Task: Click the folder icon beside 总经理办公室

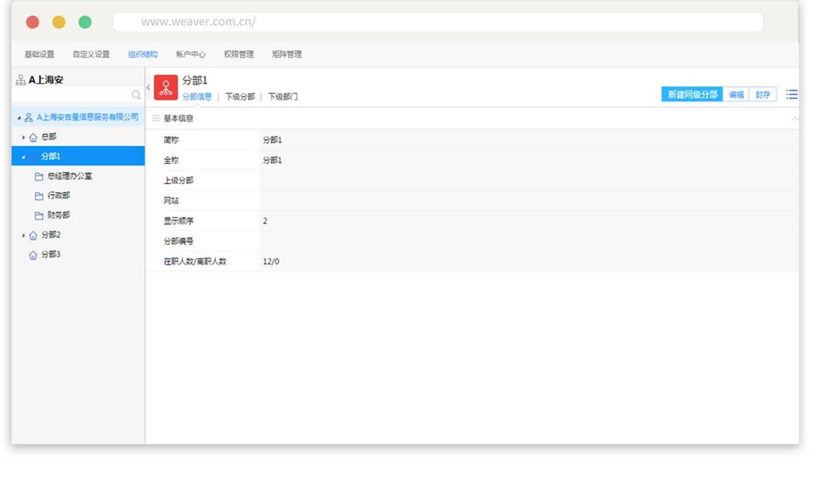Action: coord(39,177)
